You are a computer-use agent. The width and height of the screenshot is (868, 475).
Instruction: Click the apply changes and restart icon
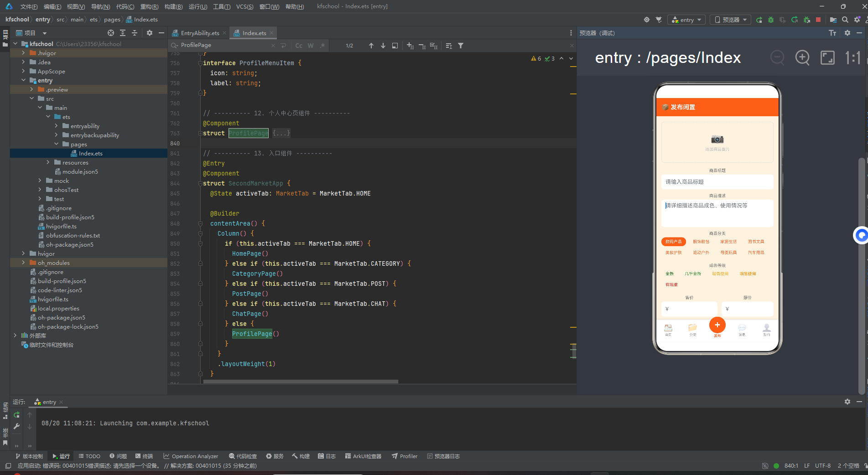coord(795,20)
